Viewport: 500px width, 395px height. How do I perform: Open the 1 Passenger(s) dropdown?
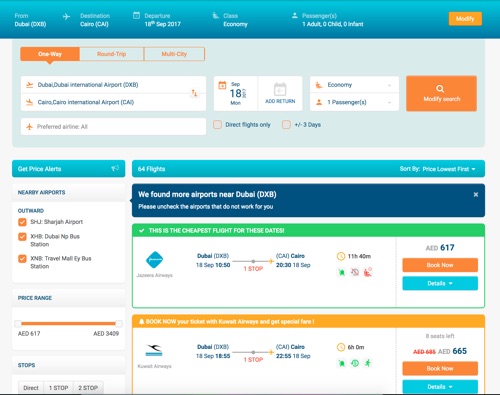[354, 102]
